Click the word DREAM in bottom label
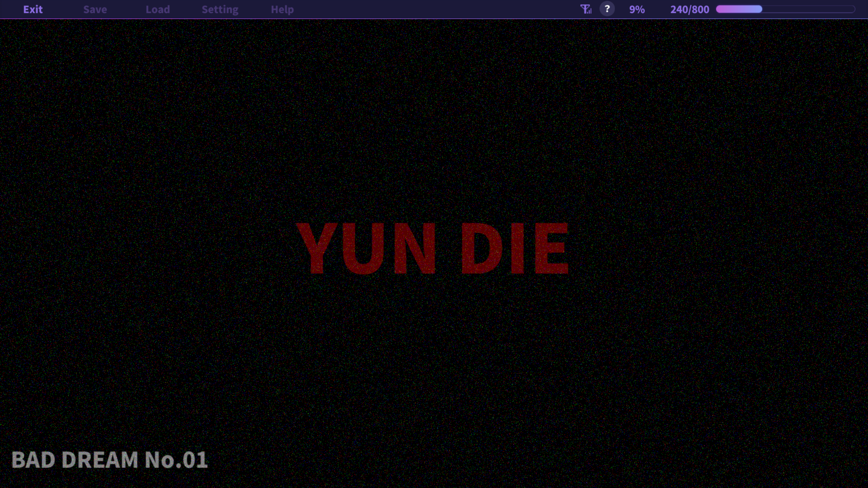The height and width of the screenshot is (488, 868). click(x=100, y=460)
